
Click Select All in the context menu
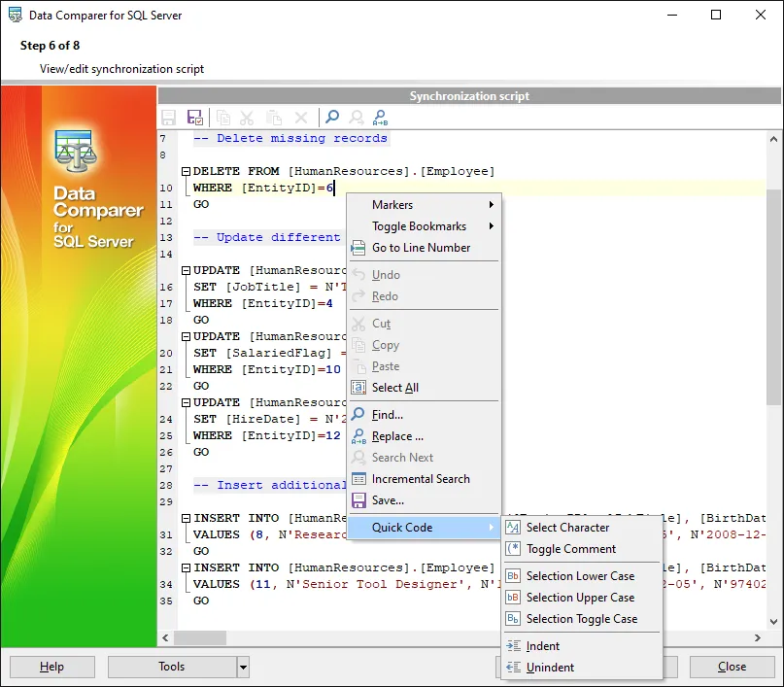394,388
